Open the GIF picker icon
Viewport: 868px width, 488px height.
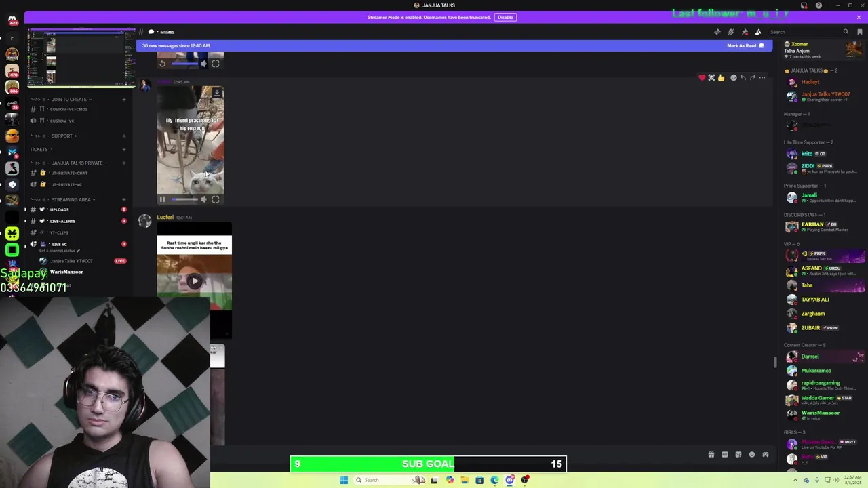coord(725,455)
